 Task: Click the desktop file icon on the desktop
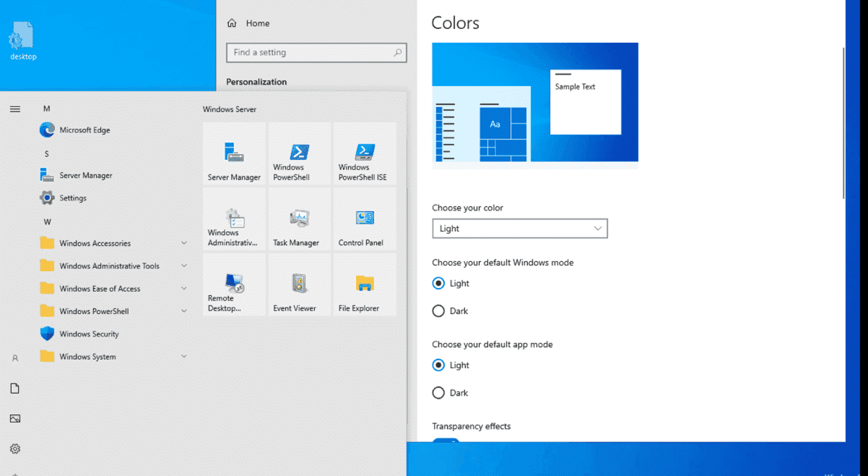23,40
